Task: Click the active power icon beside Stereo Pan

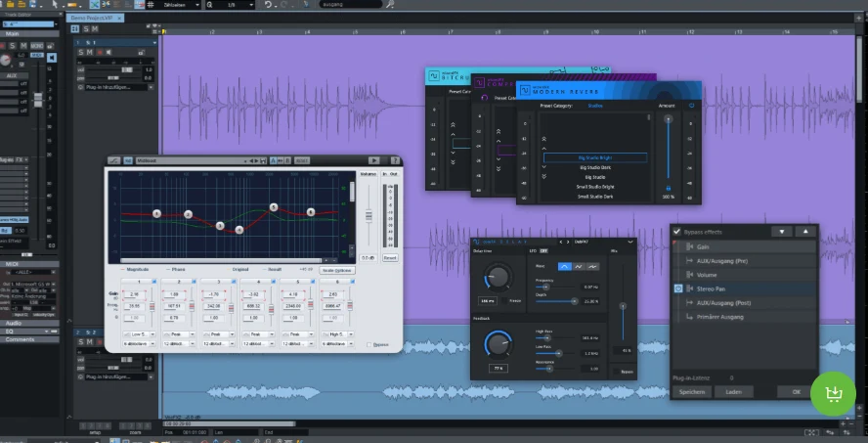Action: (678, 288)
